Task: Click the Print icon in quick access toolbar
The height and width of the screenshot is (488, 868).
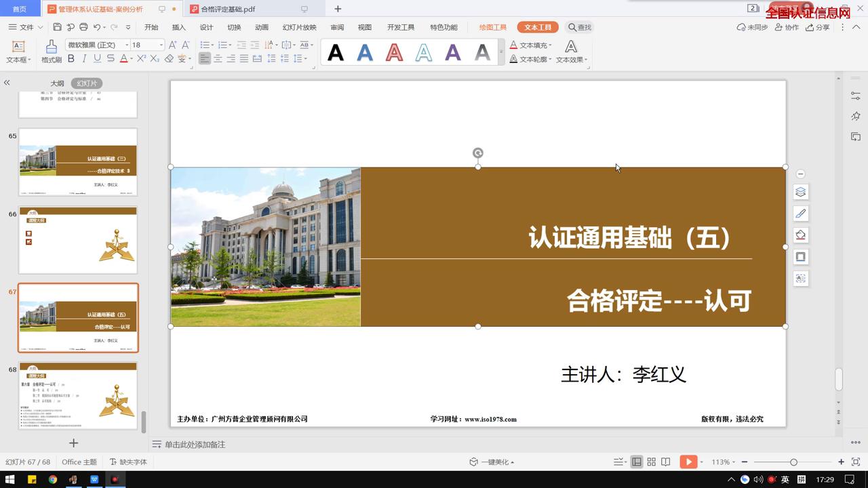Action: pyautogui.click(x=83, y=27)
